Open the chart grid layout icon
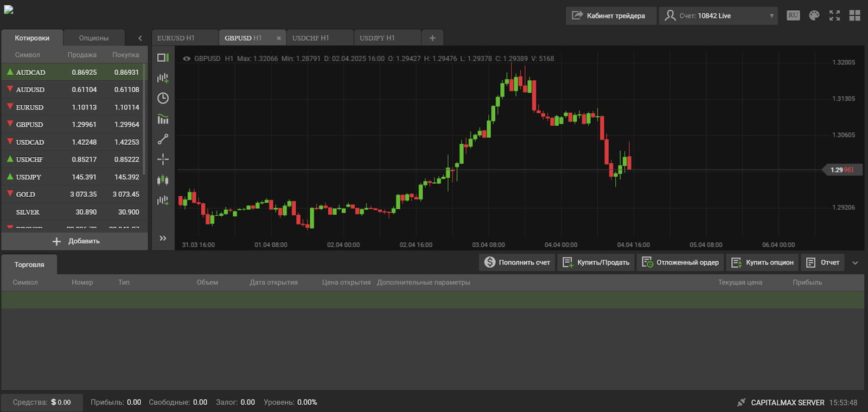 pos(854,16)
